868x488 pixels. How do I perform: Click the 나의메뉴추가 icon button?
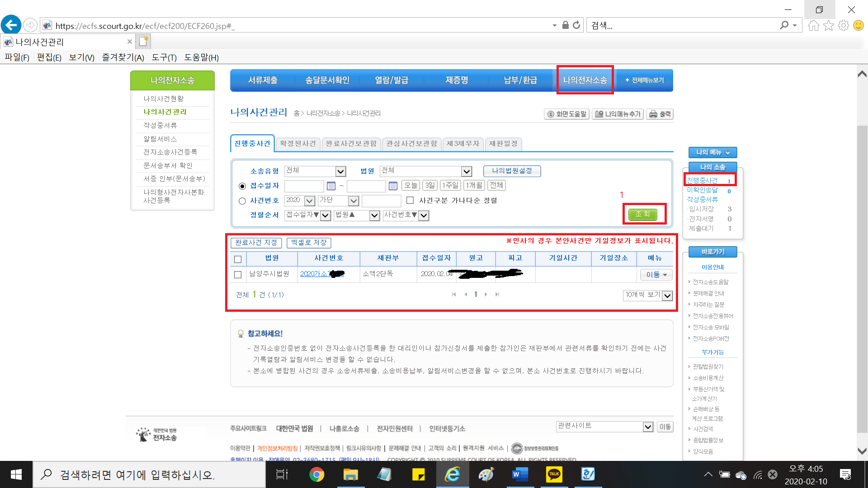tap(618, 114)
